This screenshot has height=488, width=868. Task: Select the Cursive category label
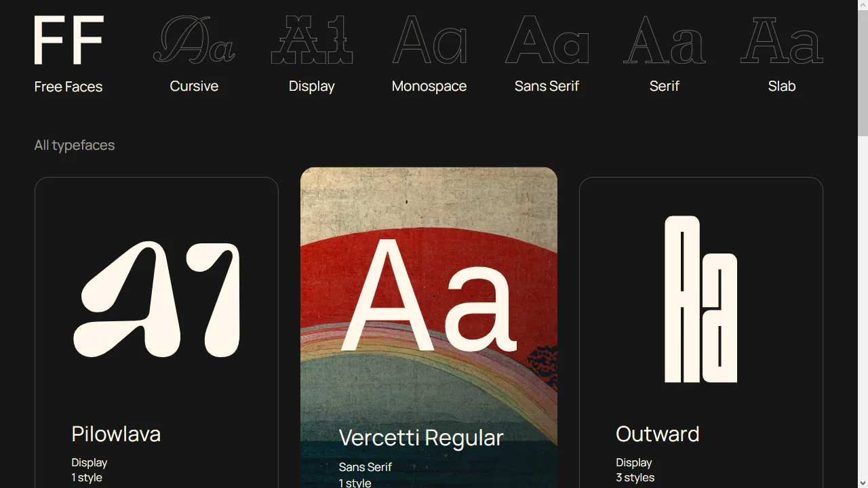[194, 86]
